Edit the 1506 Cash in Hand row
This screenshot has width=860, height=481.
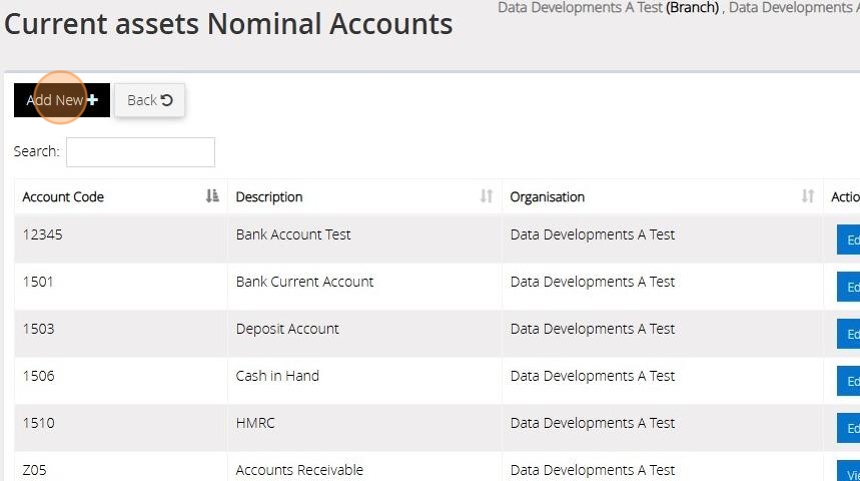click(x=849, y=381)
